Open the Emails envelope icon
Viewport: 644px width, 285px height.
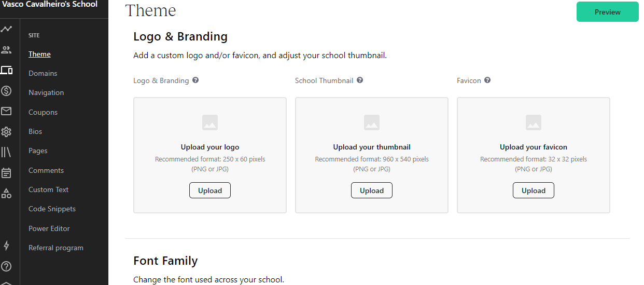[6, 111]
